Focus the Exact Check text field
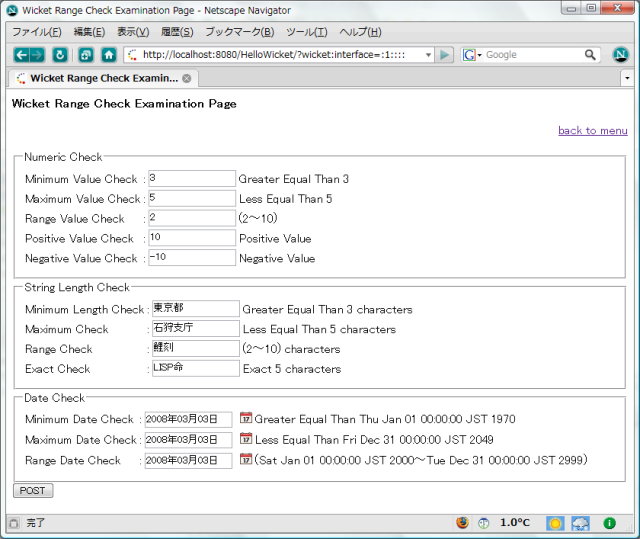Image resolution: width=640 pixels, height=539 pixels. pyautogui.click(x=195, y=368)
